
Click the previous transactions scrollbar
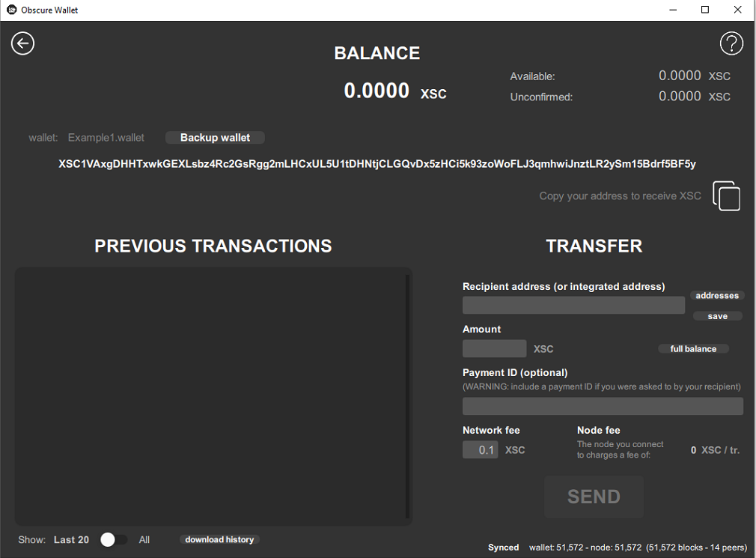point(407,395)
